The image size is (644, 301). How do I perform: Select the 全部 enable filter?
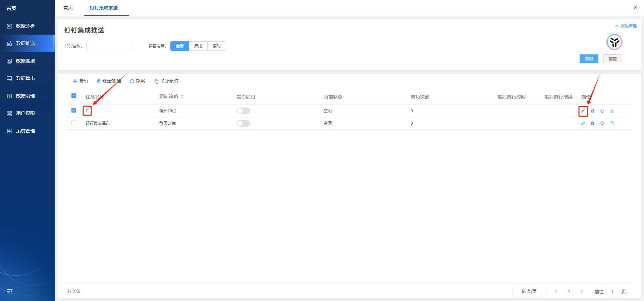[x=180, y=46]
